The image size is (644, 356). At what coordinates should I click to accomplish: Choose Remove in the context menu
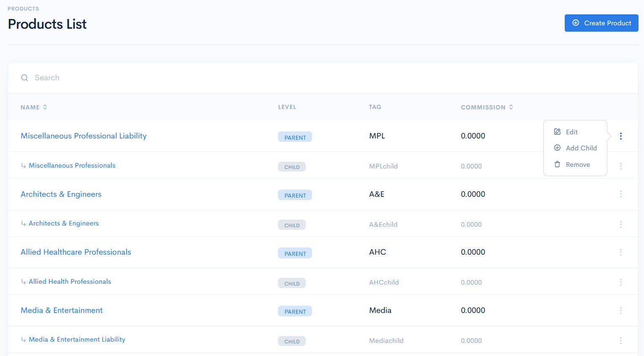[577, 164]
